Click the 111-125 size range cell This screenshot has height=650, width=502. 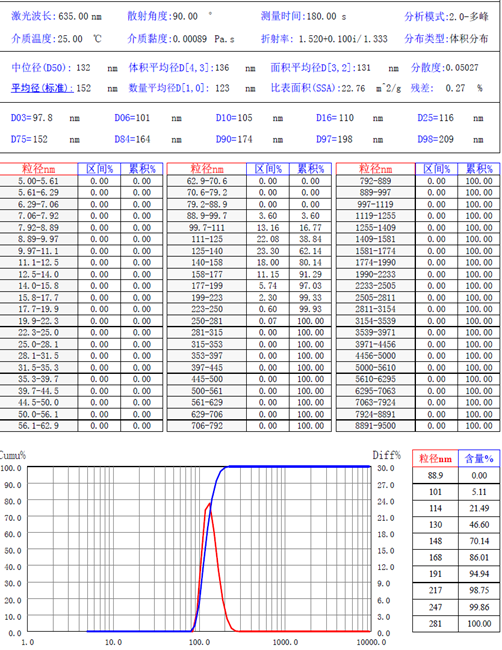[x=206, y=239]
